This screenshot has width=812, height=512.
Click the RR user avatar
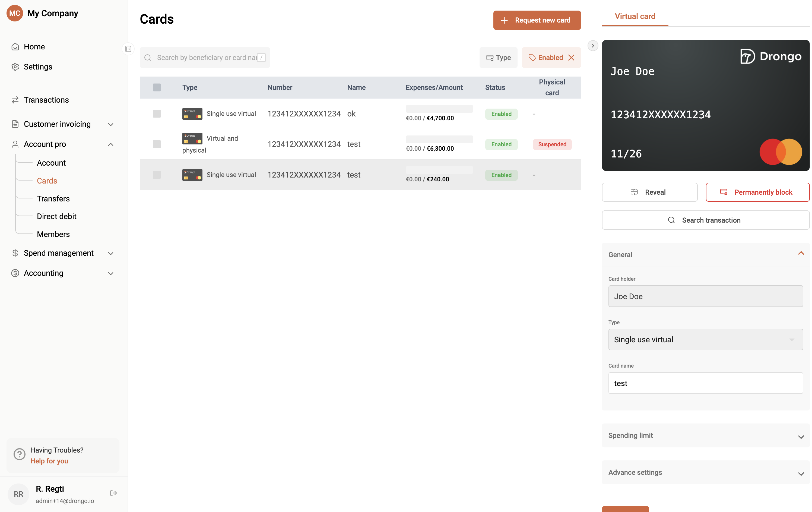tap(18, 494)
